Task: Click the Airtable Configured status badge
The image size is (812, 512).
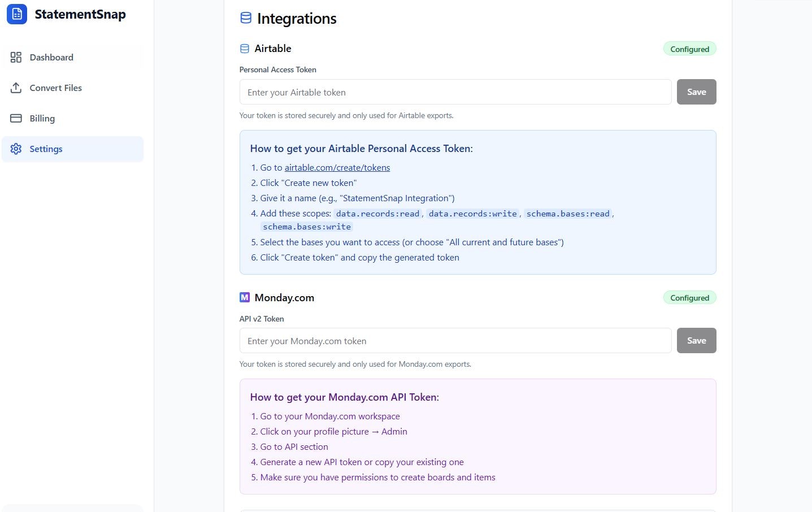Action: point(689,49)
